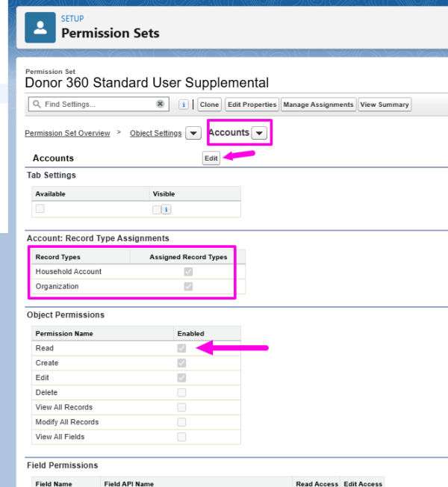
Task: Click the Edit button for Accounts
Action: 211,158
